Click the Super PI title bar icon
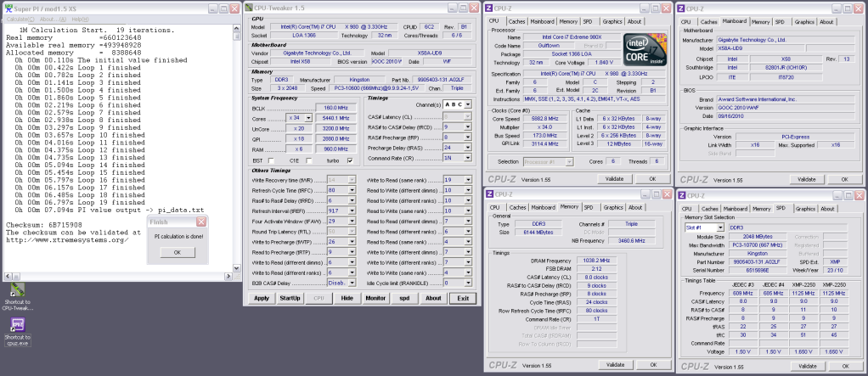 coord(7,7)
